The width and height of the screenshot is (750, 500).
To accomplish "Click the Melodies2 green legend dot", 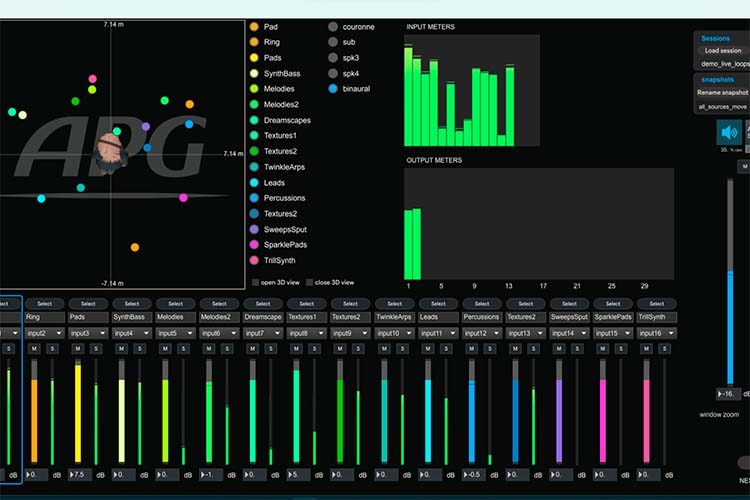I will pyautogui.click(x=254, y=104).
